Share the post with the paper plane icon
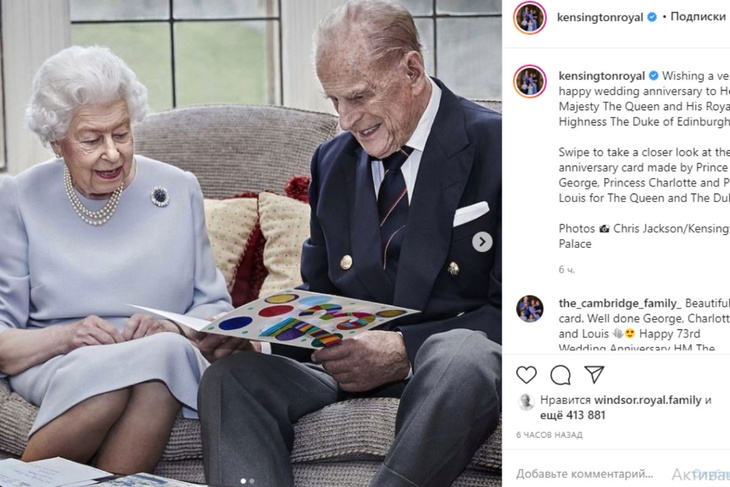Screen dimensions: 730x487 point(594,374)
